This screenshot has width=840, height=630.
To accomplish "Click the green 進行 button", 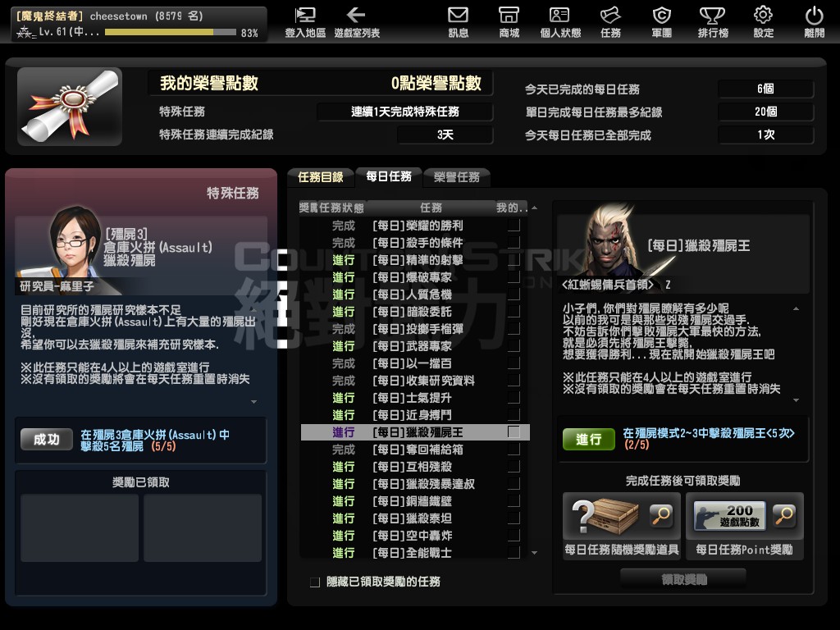I will pyautogui.click(x=588, y=440).
